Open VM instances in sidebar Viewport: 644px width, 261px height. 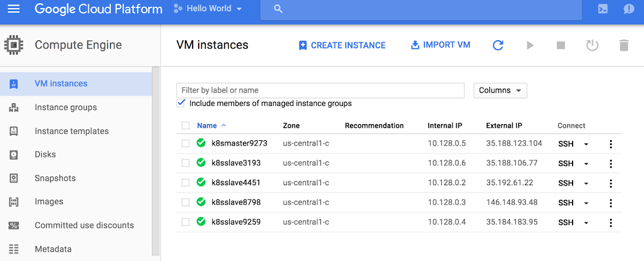tap(76, 84)
